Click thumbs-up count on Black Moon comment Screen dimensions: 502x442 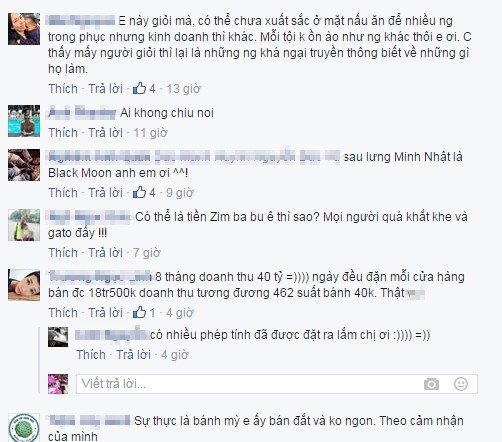(152, 193)
